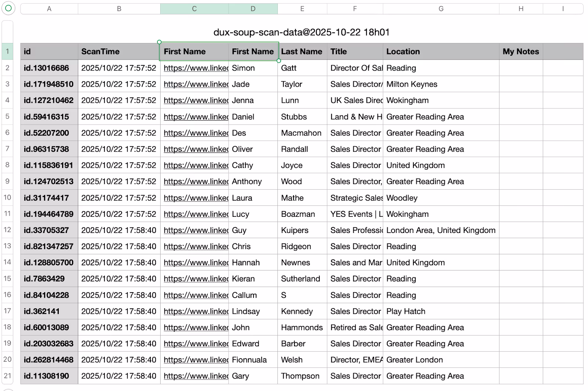Select column I header
588x391 pixels.
[x=563, y=9]
